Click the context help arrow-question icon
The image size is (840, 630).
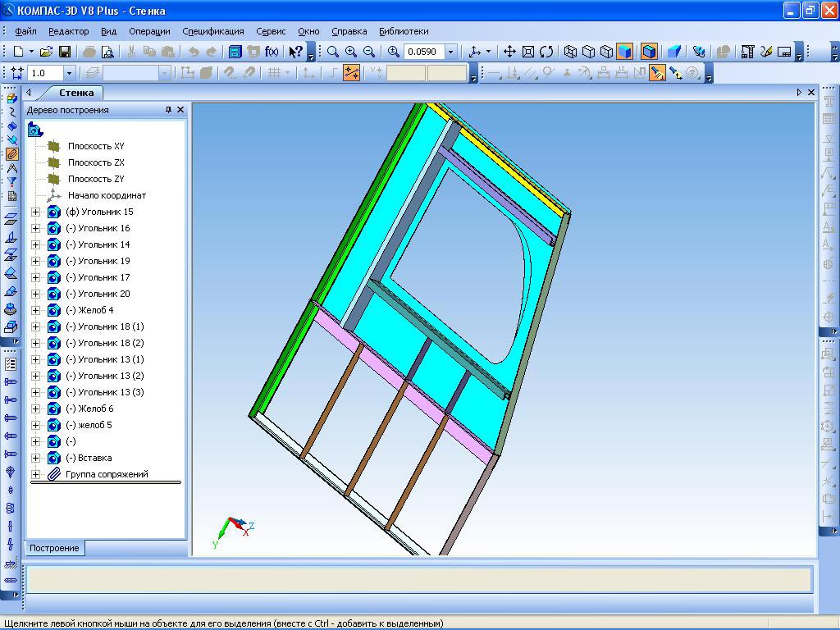point(295,52)
